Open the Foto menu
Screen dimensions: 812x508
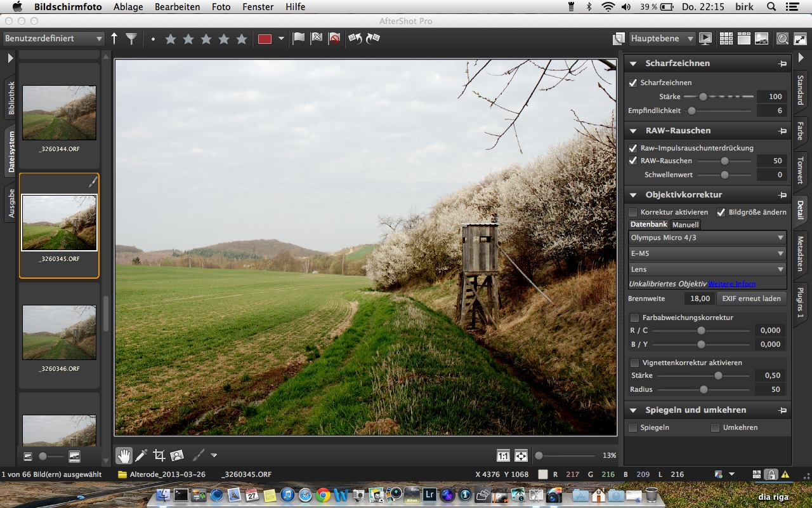[x=221, y=7]
